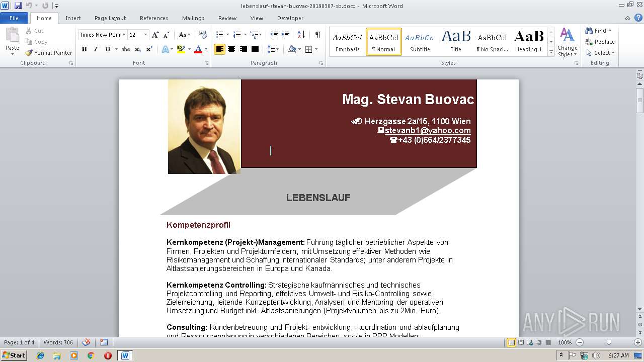This screenshot has height=362, width=644.
Task: Open the Change Styles menu
Action: click(x=567, y=42)
